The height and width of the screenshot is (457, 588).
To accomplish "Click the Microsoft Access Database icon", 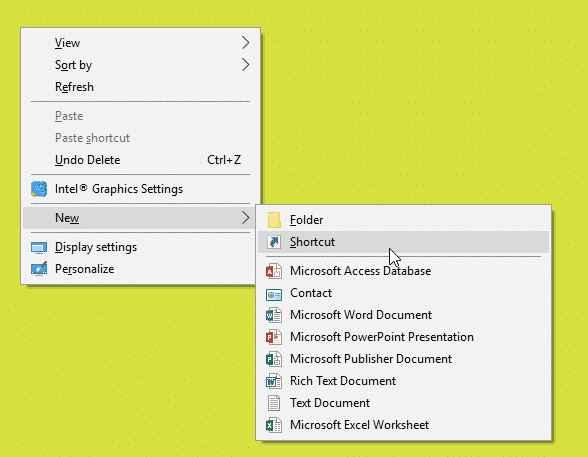I will coord(274,271).
